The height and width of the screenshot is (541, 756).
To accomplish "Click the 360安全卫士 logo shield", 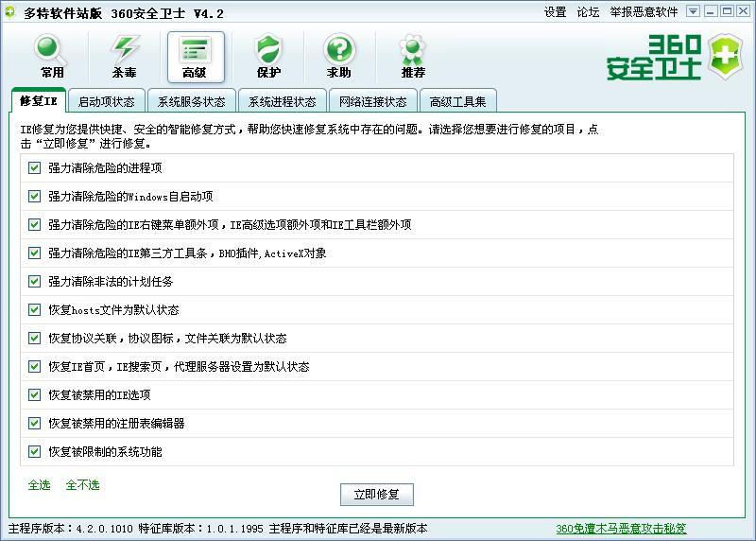I will point(726,57).
